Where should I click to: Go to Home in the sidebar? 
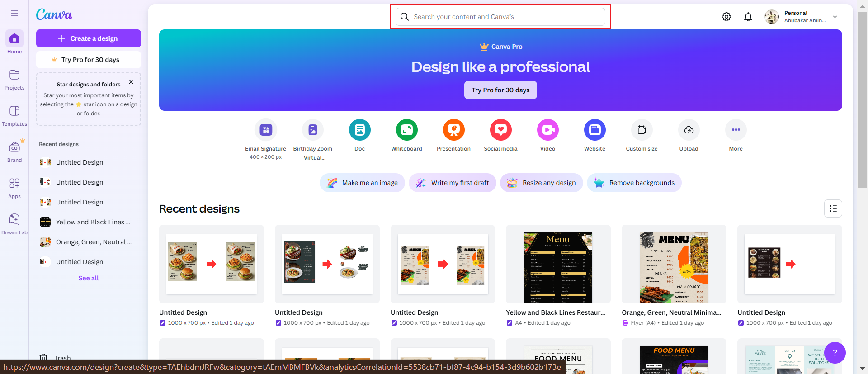[14, 43]
